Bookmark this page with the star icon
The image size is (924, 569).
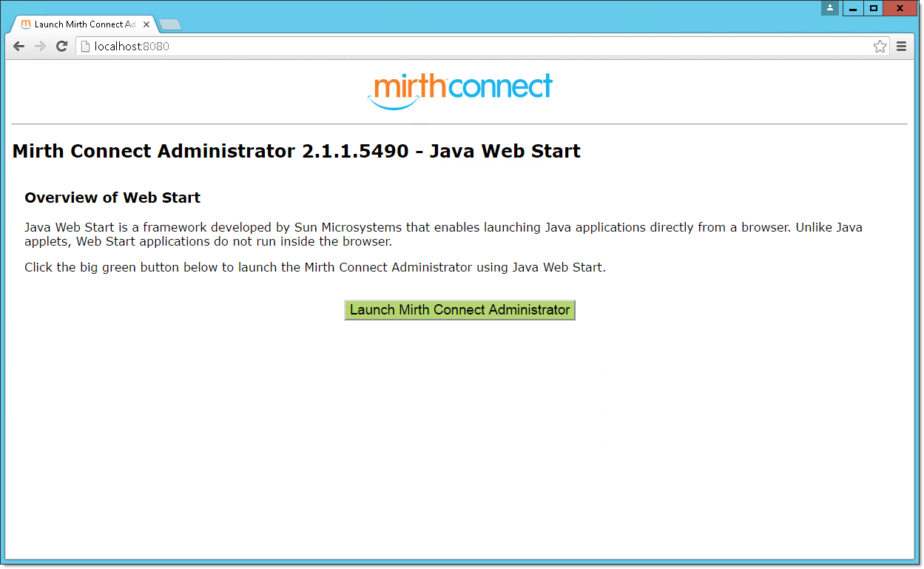[880, 47]
